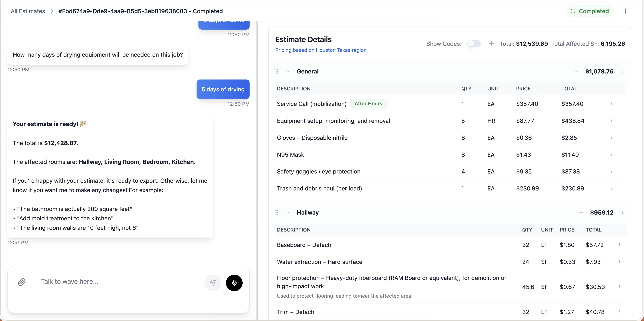Collapse the General section chevron
This screenshot has width=644, height=321.
tap(287, 71)
